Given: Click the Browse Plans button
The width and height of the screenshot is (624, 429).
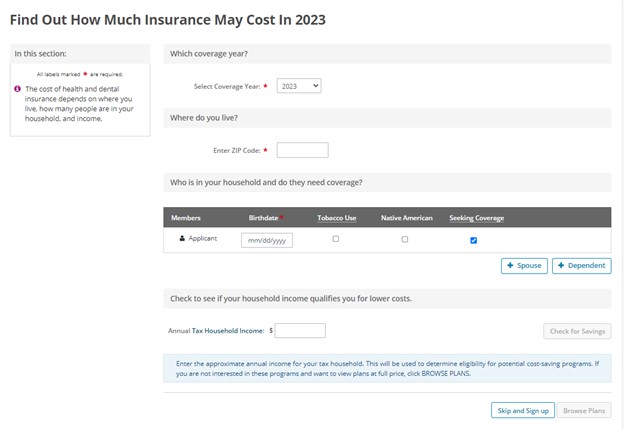Looking at the screenshot, I should 584,410.
